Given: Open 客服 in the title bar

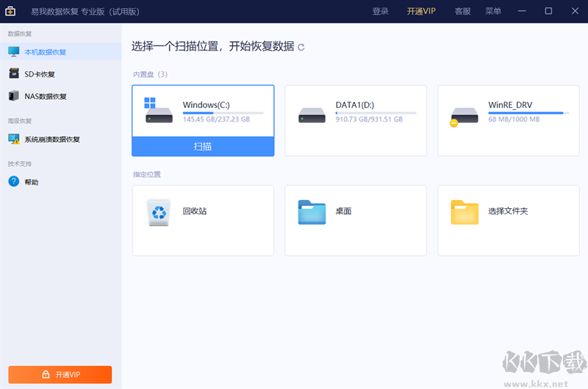Looking at the screenshot, I should 463,11.
